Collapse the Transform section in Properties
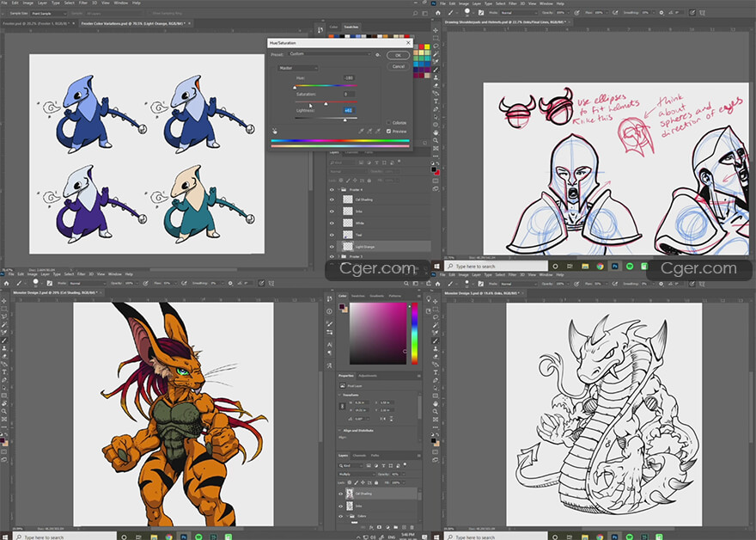756x540 pixels. point(340,395)
